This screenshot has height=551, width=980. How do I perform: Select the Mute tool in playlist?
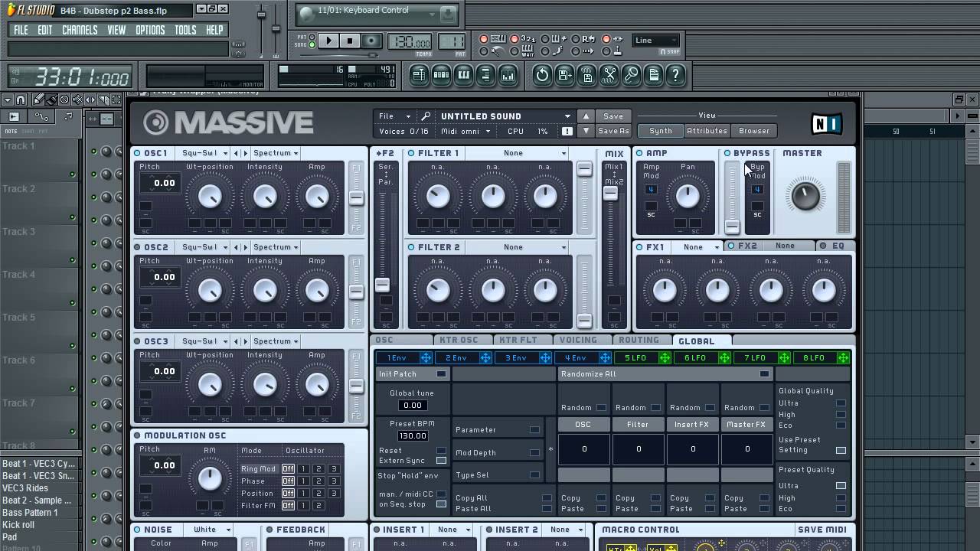(x=77, y=99)
